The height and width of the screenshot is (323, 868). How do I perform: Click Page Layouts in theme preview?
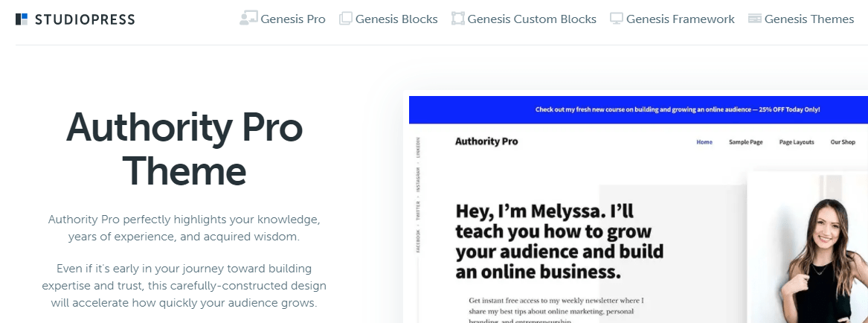[797, 142]
